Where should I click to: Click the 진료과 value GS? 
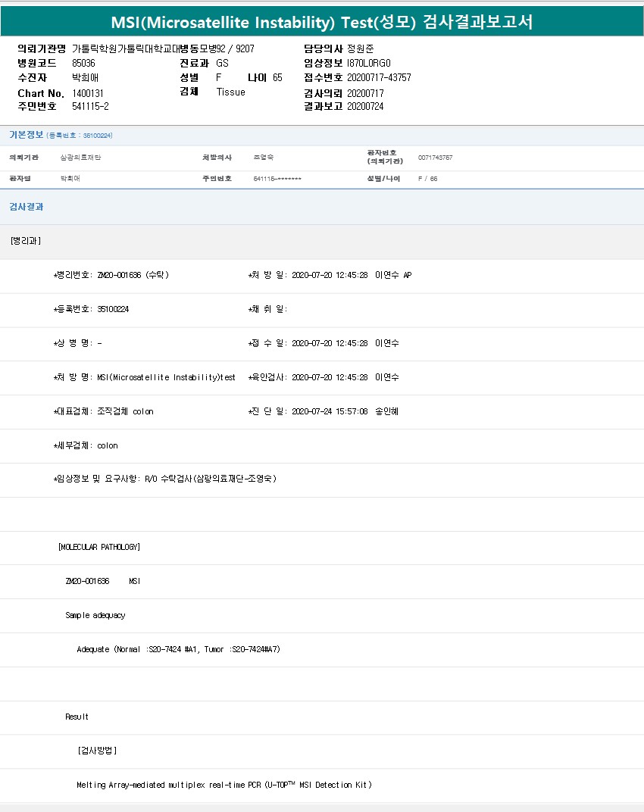(x=222, y=63)
